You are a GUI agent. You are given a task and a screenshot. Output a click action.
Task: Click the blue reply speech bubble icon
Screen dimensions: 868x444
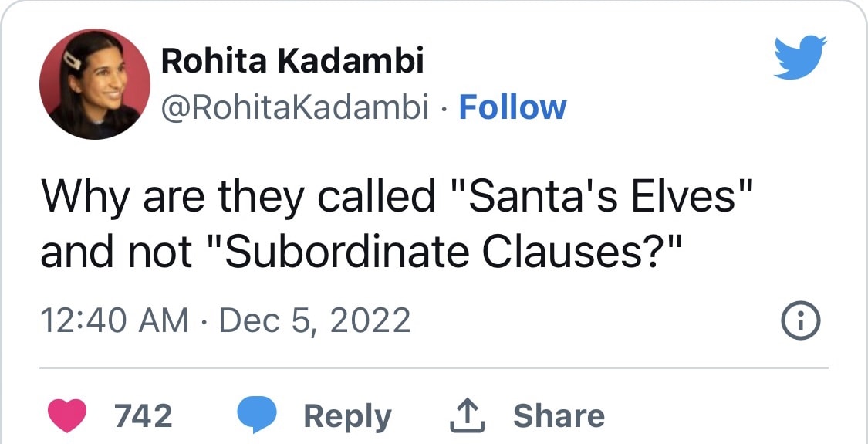256,416
